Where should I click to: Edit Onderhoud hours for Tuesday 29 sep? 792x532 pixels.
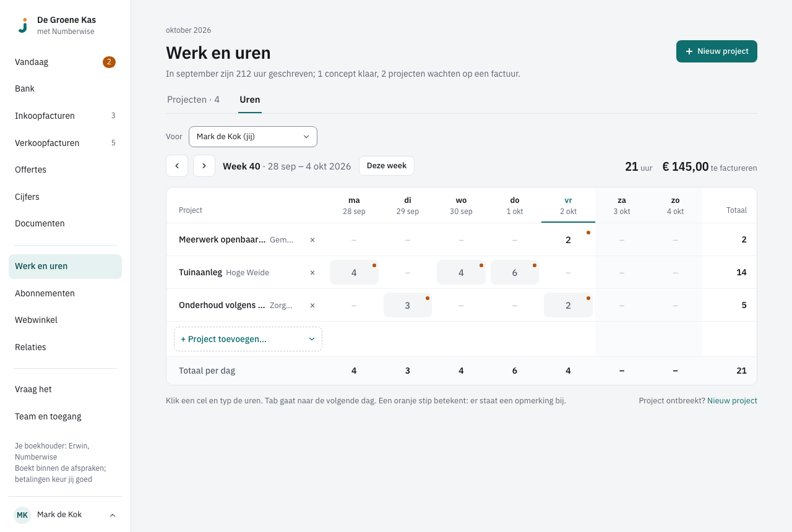click(x=408, y=305)
